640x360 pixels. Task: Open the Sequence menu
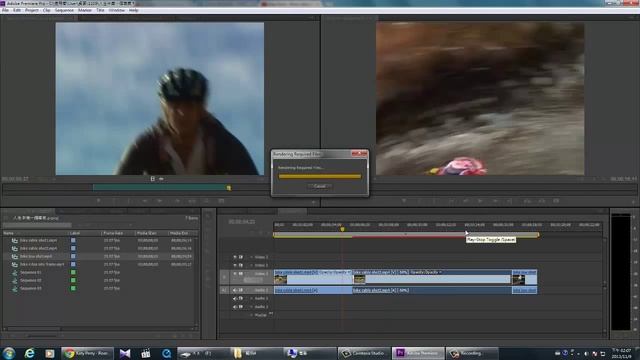point(64,10)
